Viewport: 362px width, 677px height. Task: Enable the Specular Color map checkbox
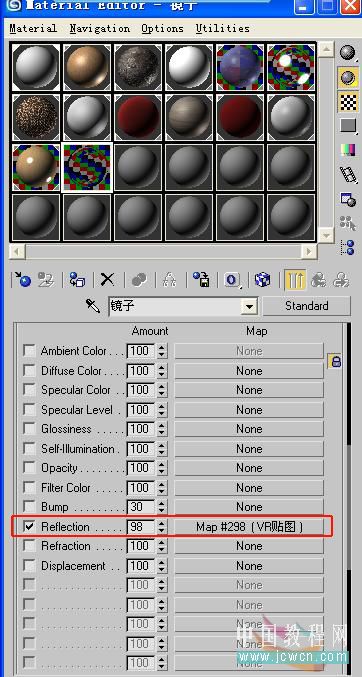click(x=29, y=390)
